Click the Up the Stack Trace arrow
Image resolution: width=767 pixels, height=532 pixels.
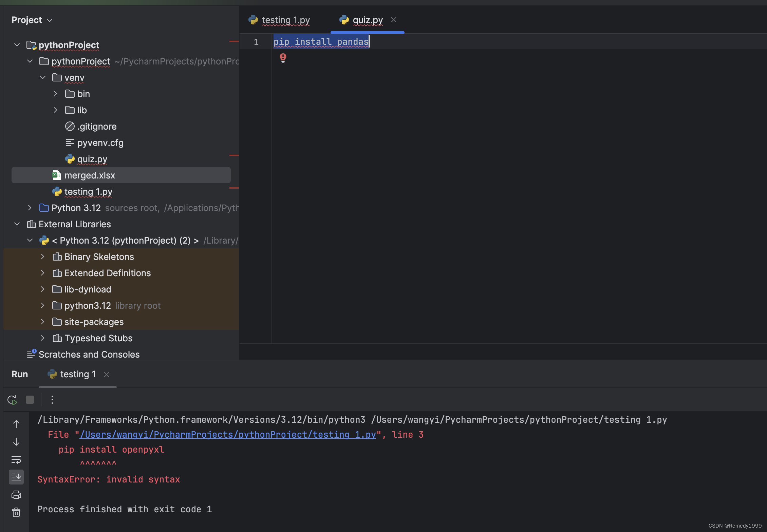point(16,424)
